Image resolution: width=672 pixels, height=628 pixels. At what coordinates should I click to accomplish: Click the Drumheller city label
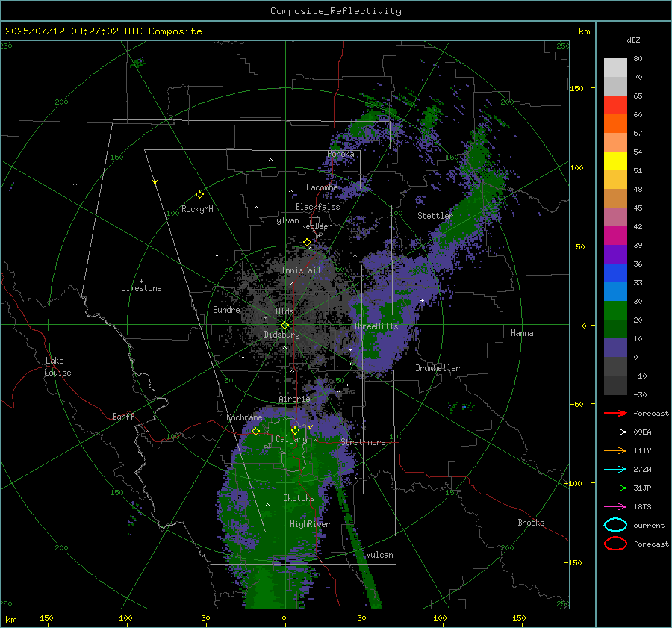(x=438, y=368)
